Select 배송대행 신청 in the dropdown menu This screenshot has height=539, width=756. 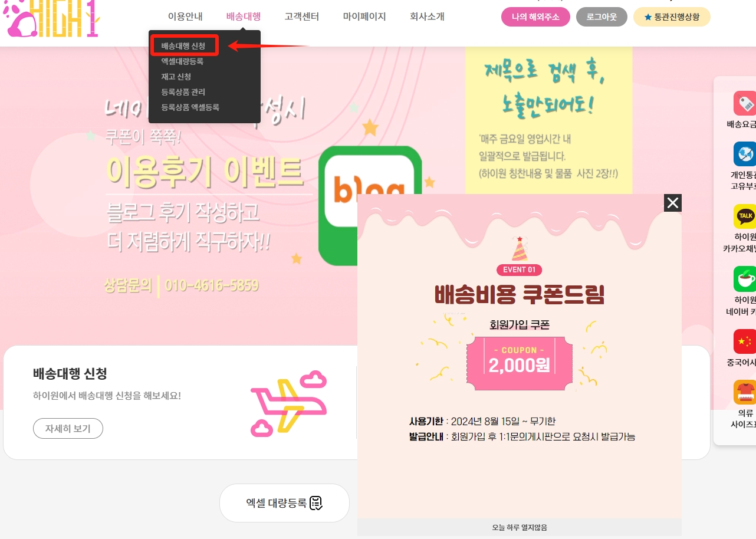pyautogui.click(x=183, y=45)
